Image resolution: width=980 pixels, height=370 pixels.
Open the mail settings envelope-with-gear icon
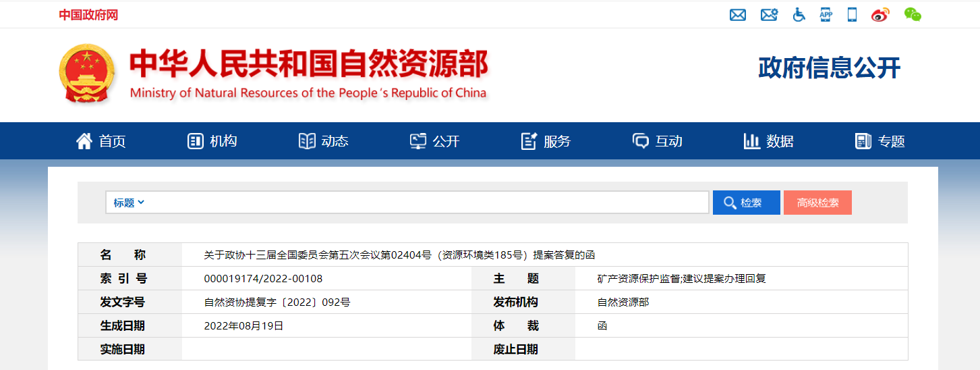pos(769,15)
